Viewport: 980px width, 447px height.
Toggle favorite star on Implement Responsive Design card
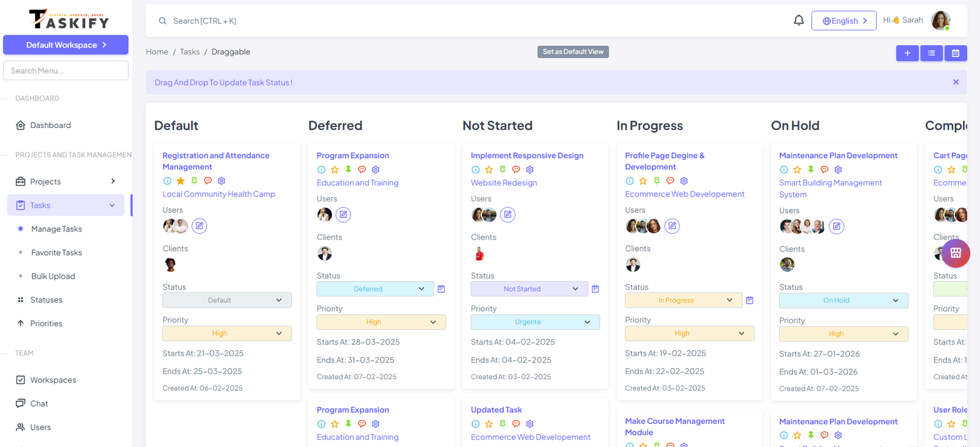point(489,170)
